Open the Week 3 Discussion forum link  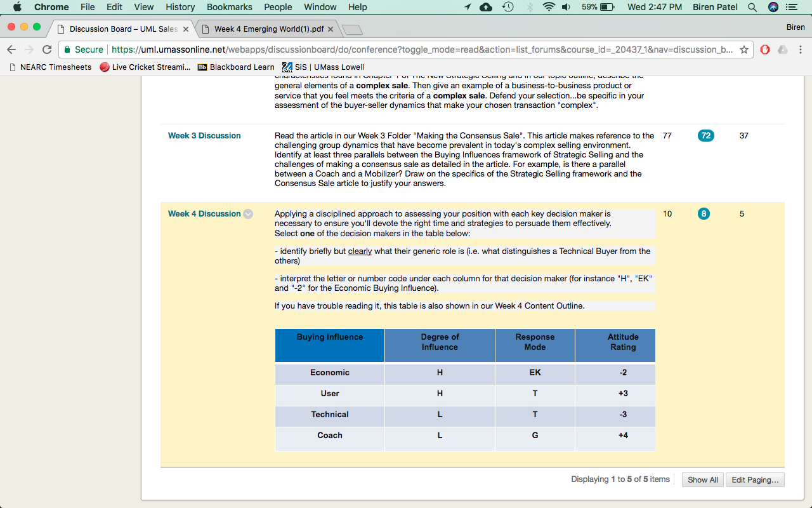tap(204, 135)
